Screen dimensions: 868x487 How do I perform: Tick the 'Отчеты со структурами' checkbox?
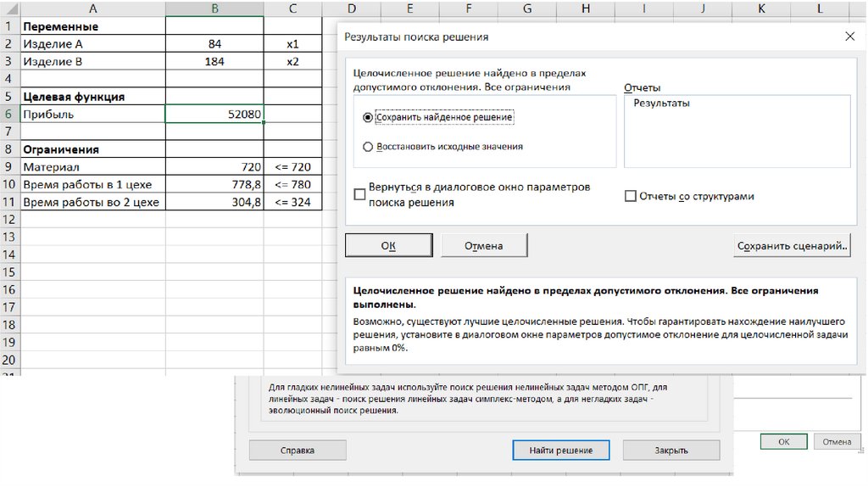point(630,196)
